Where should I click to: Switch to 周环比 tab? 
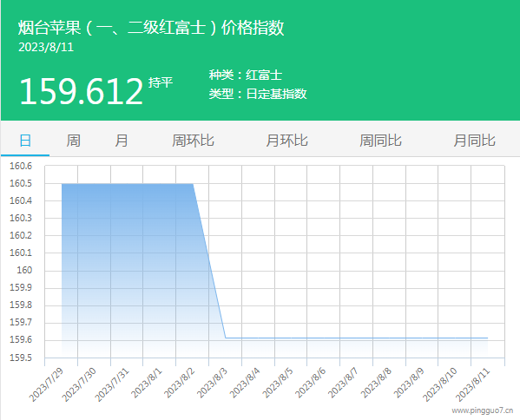(193, 141)
